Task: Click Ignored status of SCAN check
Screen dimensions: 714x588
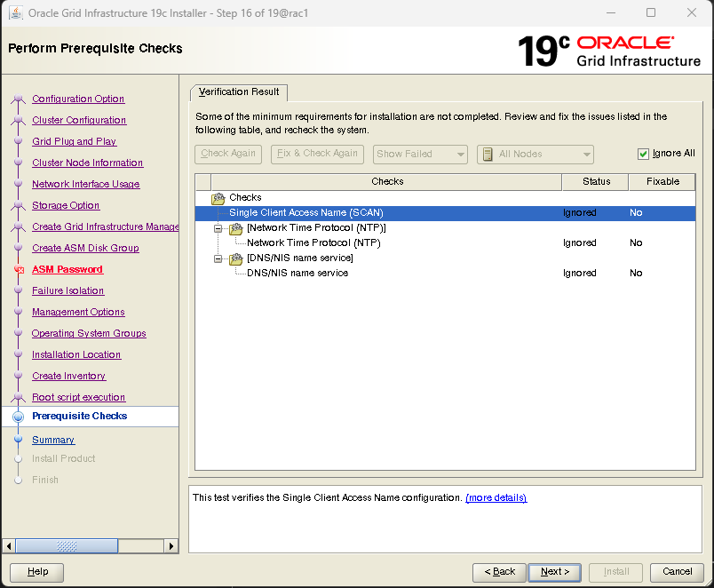Action: [579, 213]
